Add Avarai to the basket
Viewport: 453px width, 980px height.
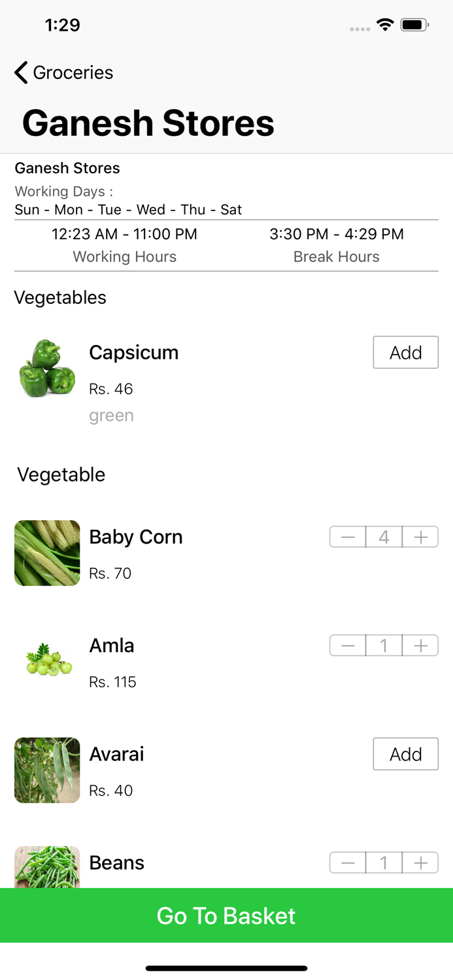(x=405, y=754)
